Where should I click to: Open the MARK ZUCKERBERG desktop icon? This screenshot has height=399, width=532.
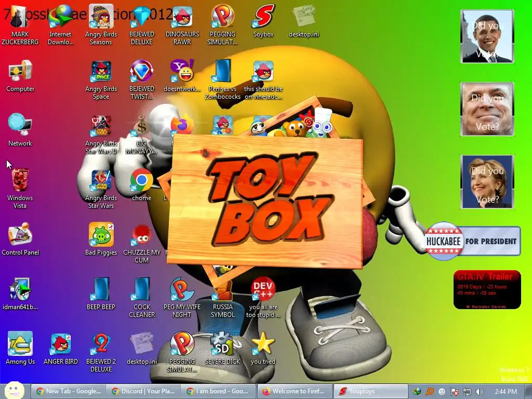(x=20, y=25)
